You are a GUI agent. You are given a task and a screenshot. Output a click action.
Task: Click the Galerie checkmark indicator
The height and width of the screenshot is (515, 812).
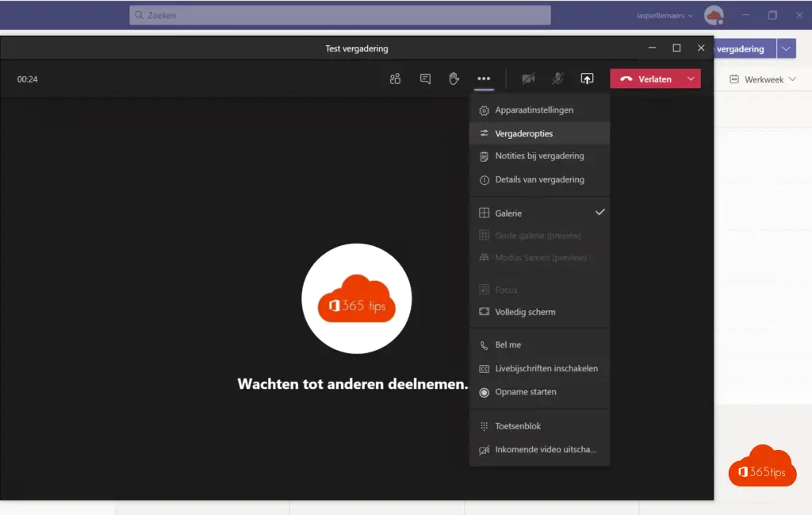[599, 212]
